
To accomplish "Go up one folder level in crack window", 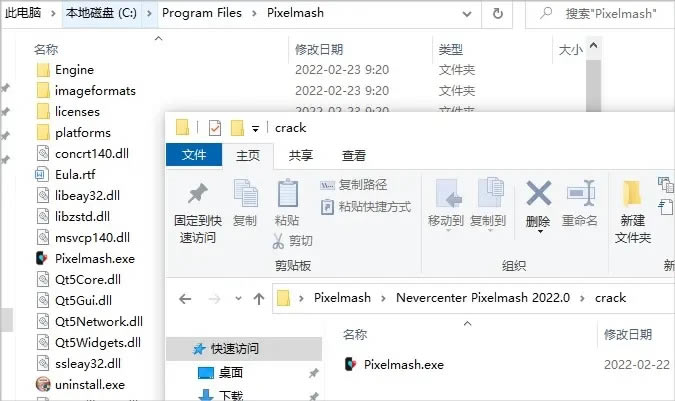I will [259, 299].
